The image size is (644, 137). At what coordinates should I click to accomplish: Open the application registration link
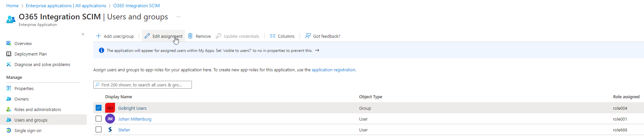(x=333, y=70)
